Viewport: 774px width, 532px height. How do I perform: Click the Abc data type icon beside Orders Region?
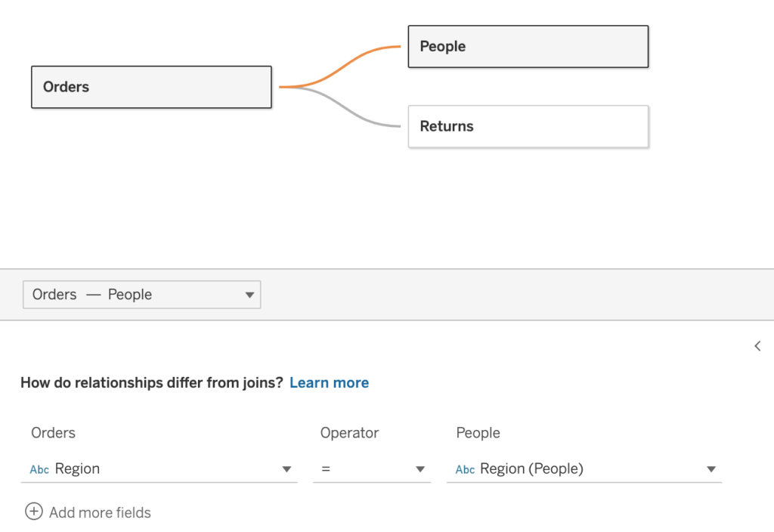pyautogui.click(x=39, y=469)
